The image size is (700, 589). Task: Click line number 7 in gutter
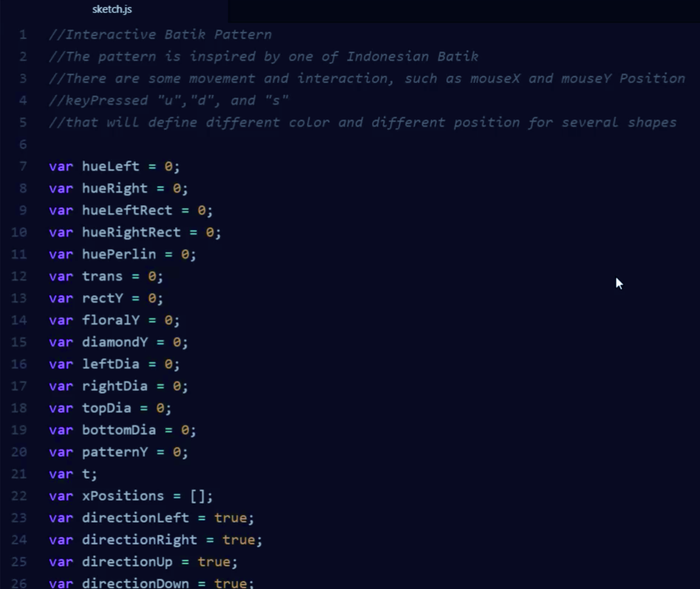tap(23, 166)
